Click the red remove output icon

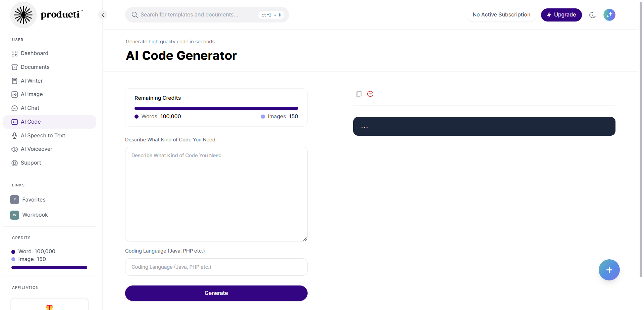tap(370, 94)
